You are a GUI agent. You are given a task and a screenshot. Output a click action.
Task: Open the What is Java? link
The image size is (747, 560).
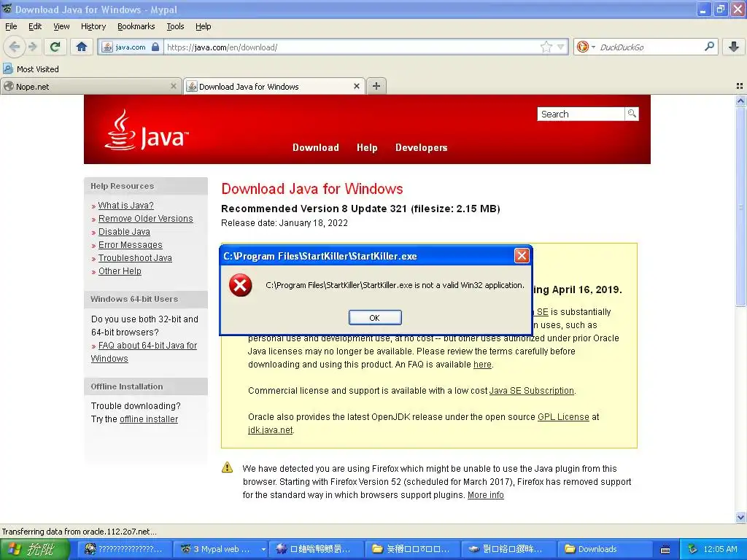(125, 205)
